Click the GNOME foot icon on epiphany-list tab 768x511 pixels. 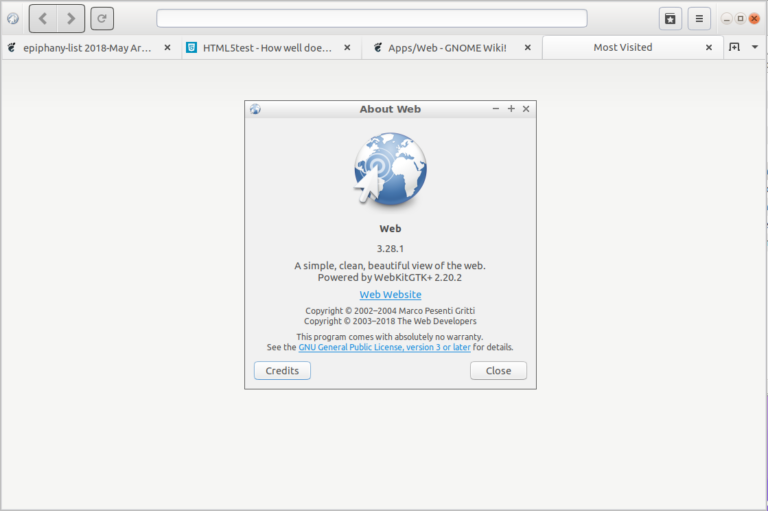point(11,48)
